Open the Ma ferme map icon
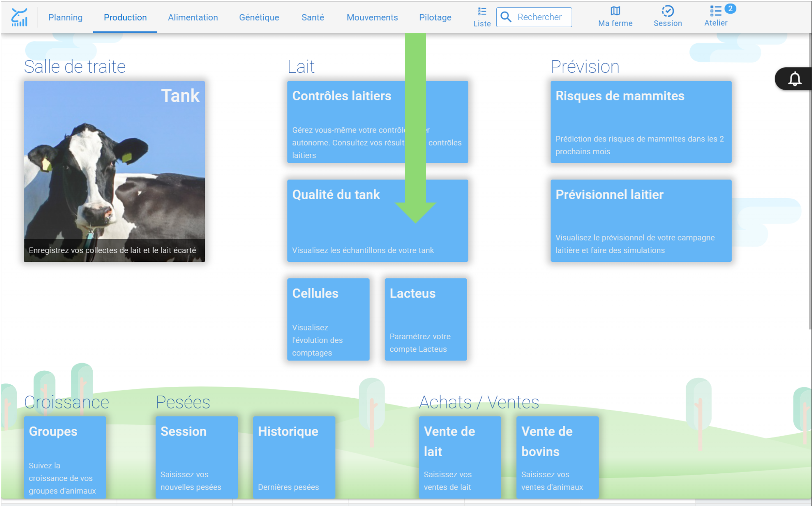 point(615,17)
